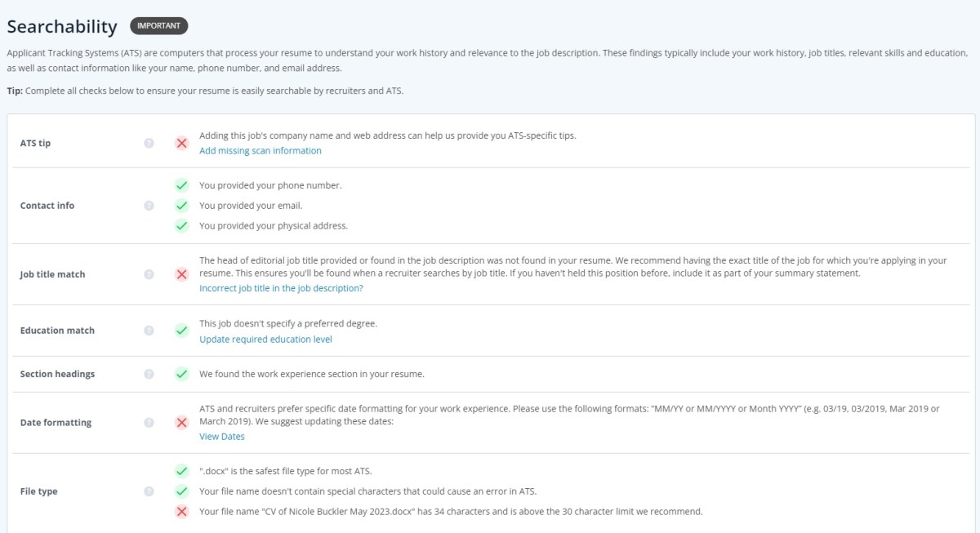The height and width of the screenshot is (533, 980).
Task: Click the red X icon for ATS tip
Action: pyautogui.click(x=182, y=143)
